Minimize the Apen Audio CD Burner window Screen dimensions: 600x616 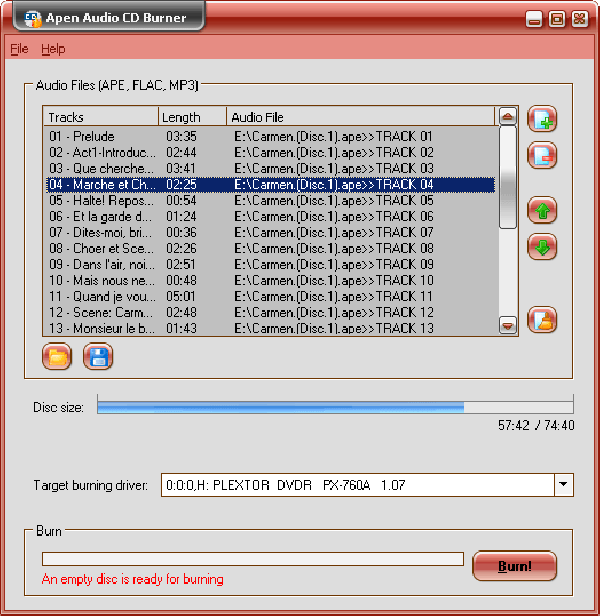[x=534, y=19]
